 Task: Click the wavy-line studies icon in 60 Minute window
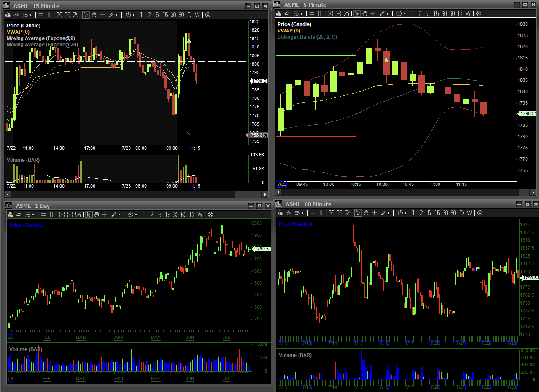[x=288, y=213]
